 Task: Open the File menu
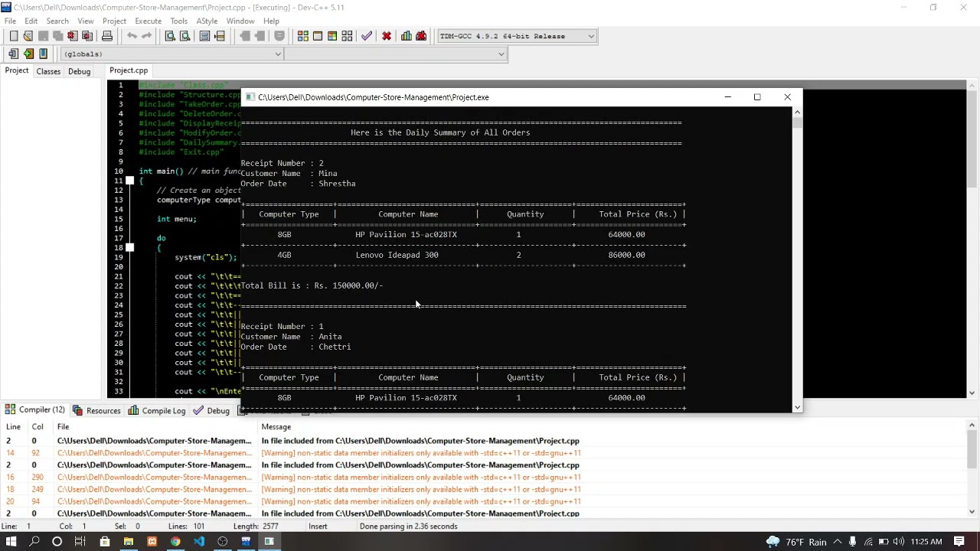[10, 21]
